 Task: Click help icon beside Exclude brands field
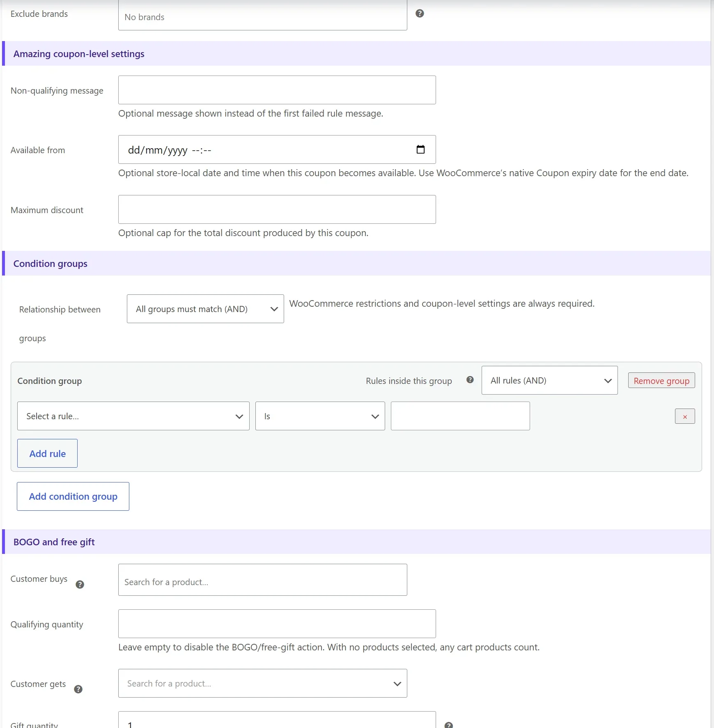pos(420,14)
